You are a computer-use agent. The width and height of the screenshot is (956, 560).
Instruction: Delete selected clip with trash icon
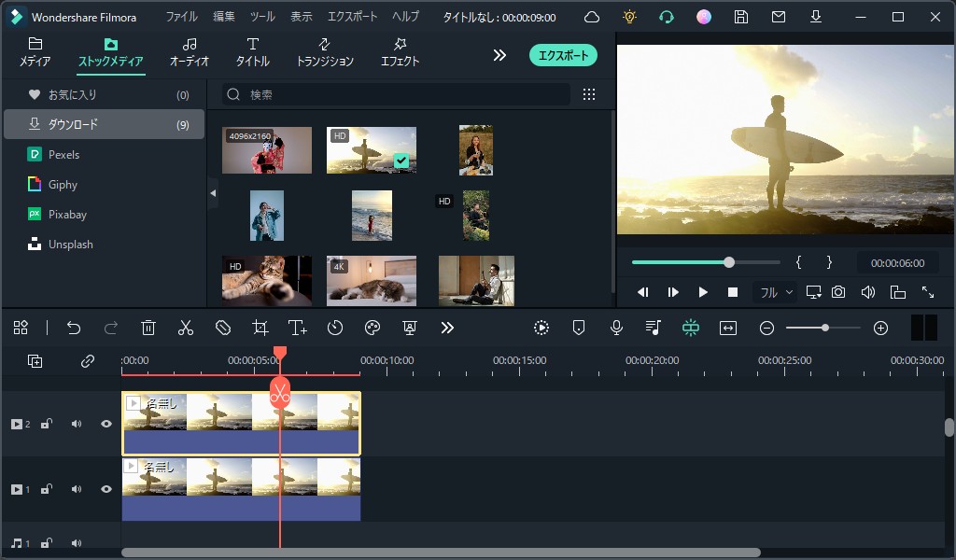click(148, 328)
